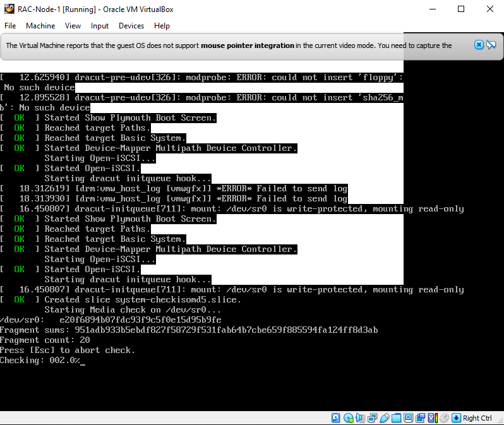Screen dimensions: 504x425
Task: Open the File menu
Action: pyautogui.click(x=10, y=26)
